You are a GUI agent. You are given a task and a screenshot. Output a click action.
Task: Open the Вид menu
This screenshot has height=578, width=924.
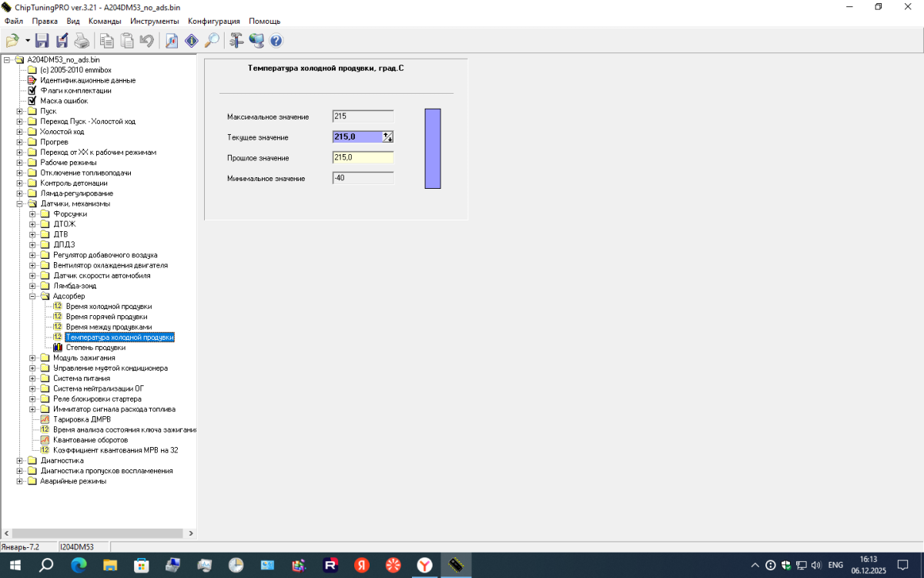click(x=73, y=21)
